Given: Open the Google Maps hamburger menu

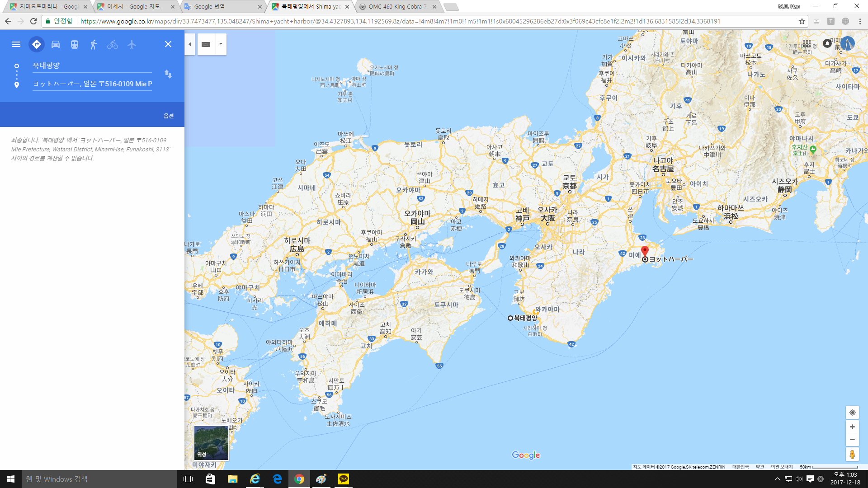Looking at the screenshot, I should tap(16, 44).
